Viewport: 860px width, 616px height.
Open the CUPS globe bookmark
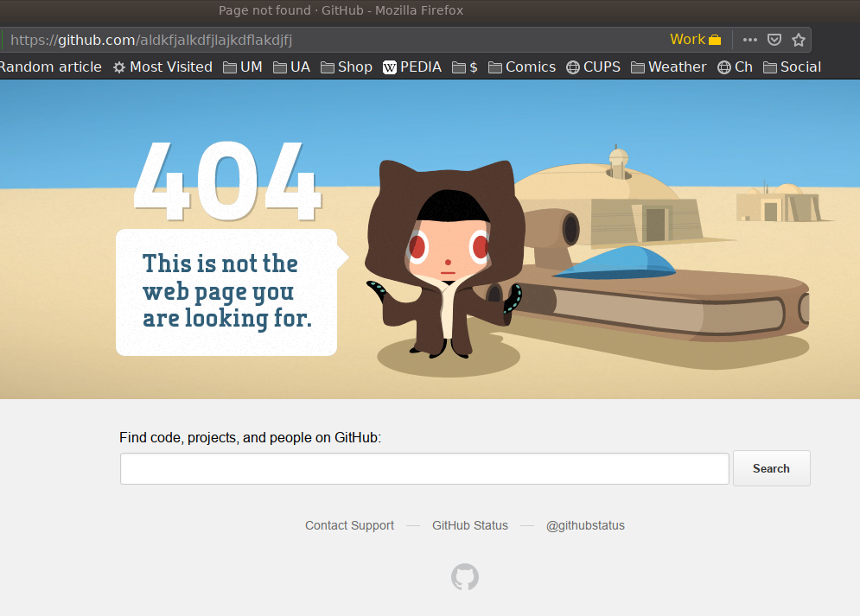[593, 67]
